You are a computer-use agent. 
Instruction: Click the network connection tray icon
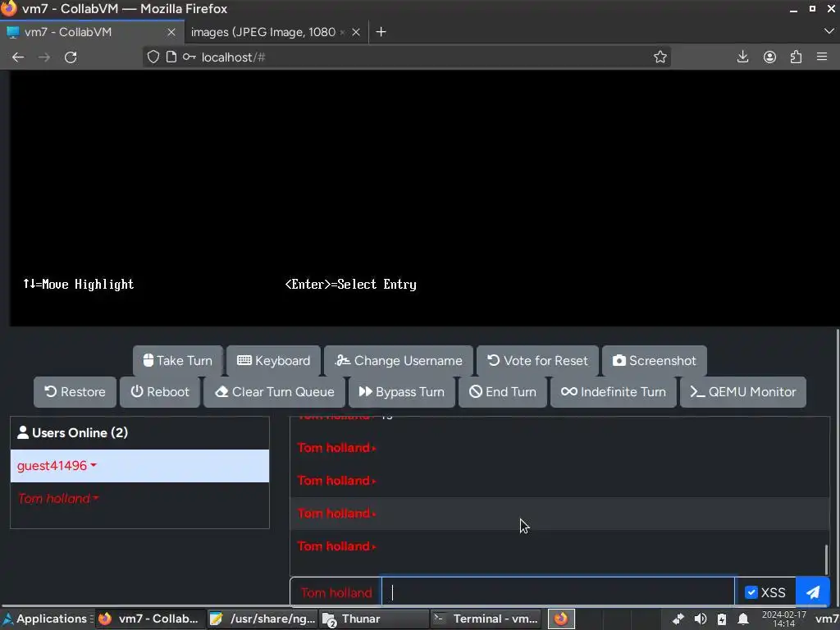[678, 619]
